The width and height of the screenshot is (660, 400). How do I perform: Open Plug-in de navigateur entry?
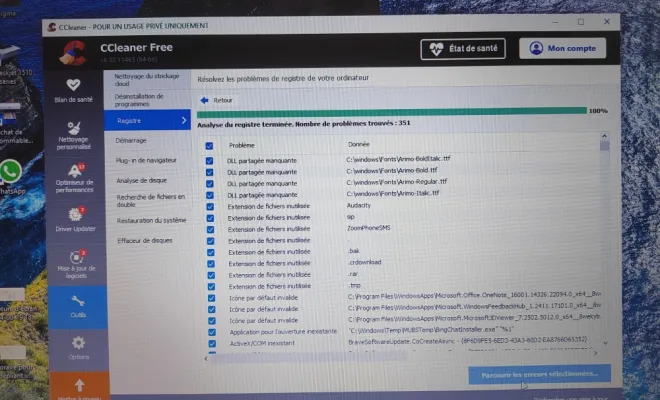[x=148, y=160]
